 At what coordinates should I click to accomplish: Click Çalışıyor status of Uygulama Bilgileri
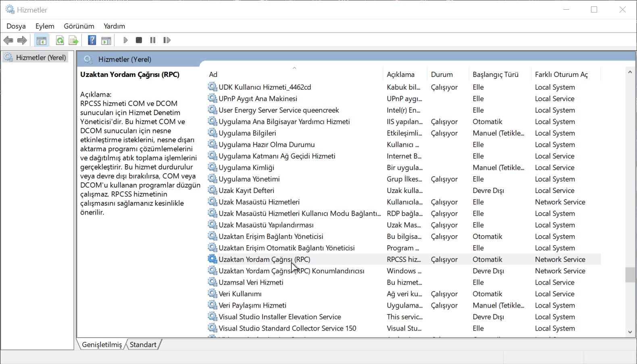tap(444, 133)
